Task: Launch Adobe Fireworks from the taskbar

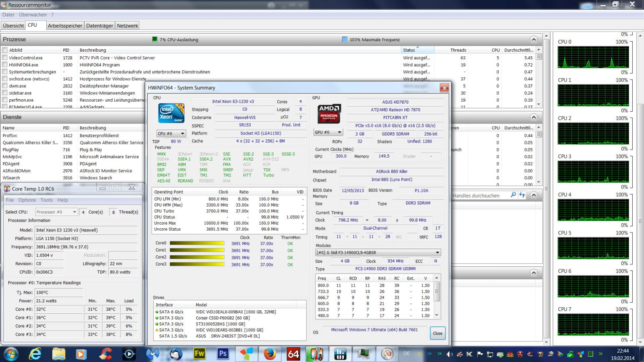Action: click(199, 354)
